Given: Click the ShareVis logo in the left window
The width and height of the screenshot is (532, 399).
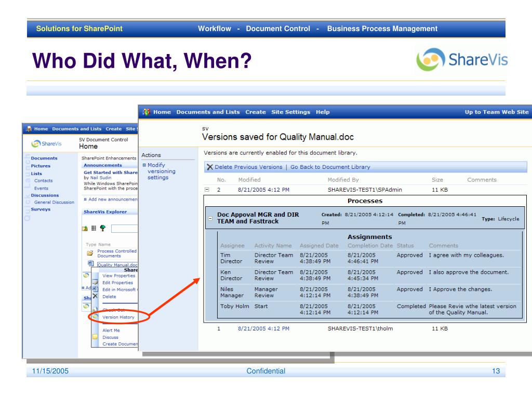Looking at the screenshot, I should pos(46,144).
